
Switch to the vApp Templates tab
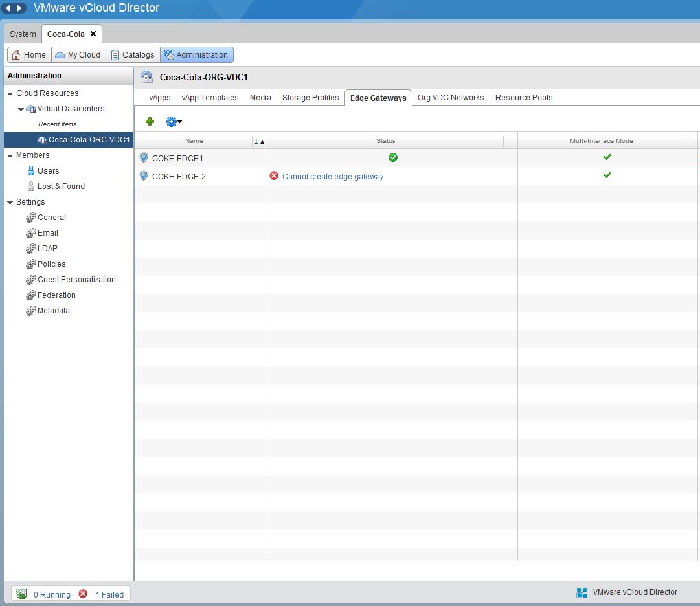click(x=210, y=97)
